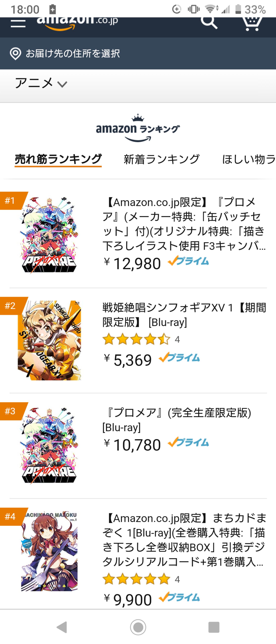Tap the amazon ランキング crown logo
The width and height of the screenshot is (276, 644).
(138, 128)
